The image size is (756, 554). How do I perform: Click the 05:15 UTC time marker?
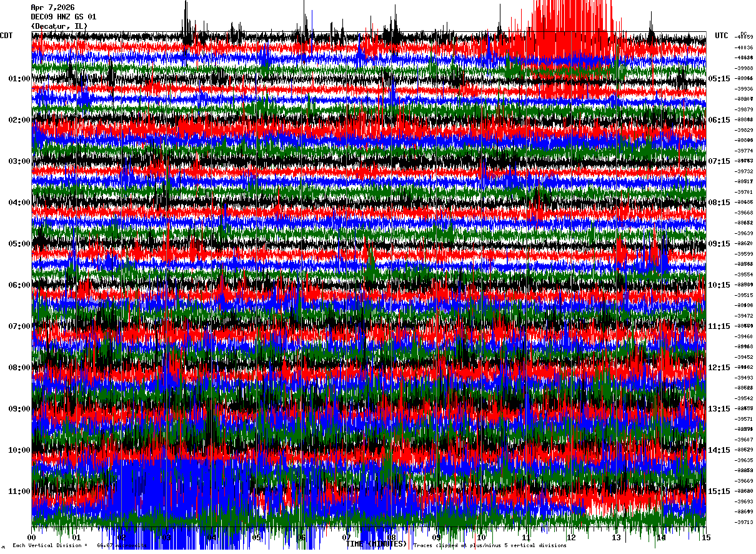(x=719, y=79)
